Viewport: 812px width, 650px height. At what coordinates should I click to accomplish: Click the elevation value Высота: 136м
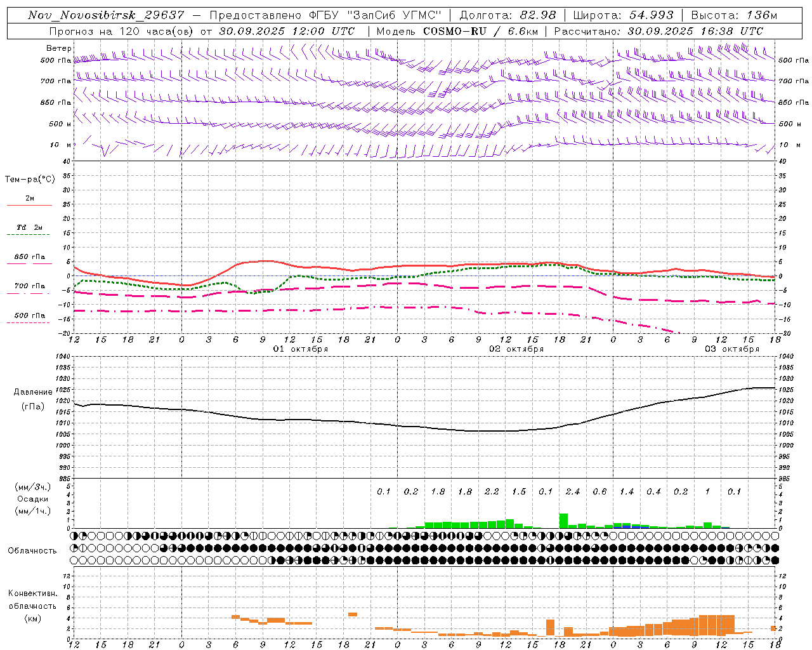[734, 15]
